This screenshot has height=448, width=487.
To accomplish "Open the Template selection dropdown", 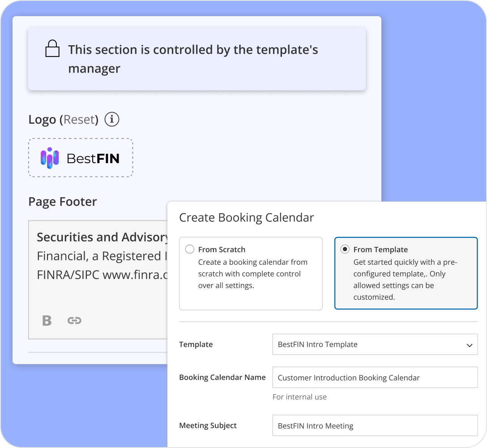I will (x=375, y=345).
